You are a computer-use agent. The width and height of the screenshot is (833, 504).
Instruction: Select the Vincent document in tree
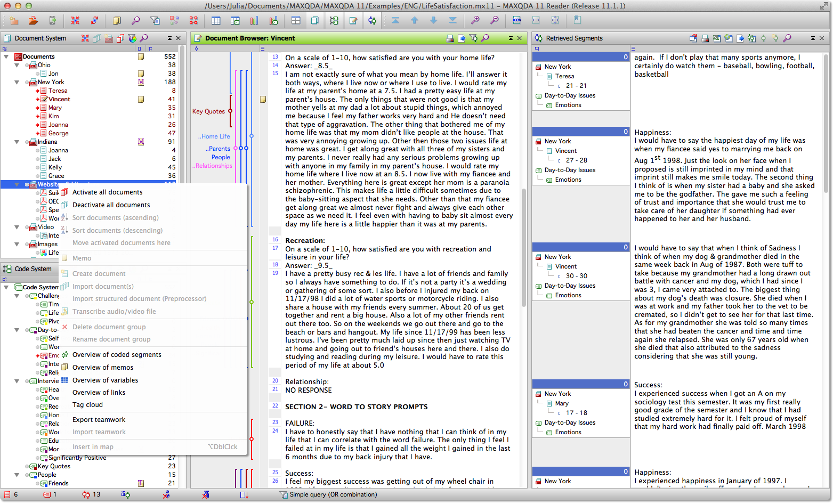(59, 99)
